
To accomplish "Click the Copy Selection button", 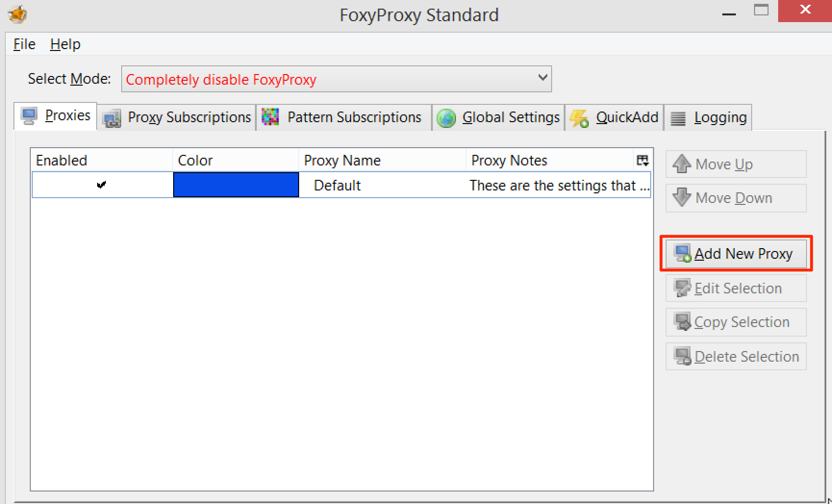I will [736, 322].
